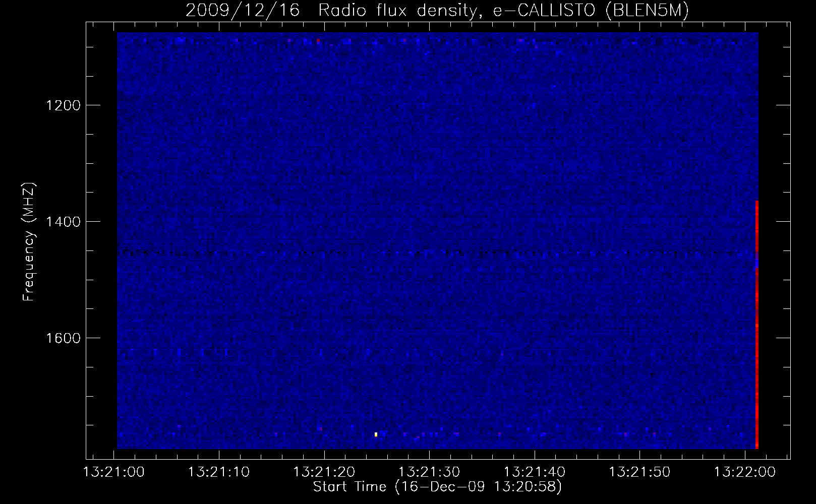816x504 pixels.
Task: Click the 'Start Time (16-Dec-09 13:20:58)' label
Action: point(437,487)
